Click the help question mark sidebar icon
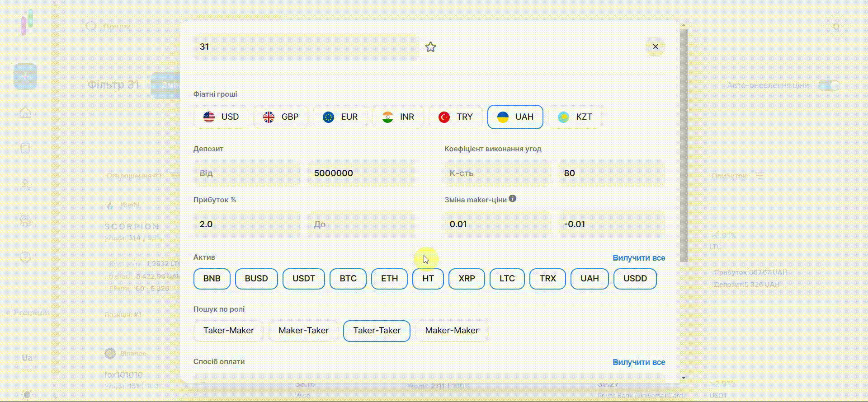 [25, 257]
